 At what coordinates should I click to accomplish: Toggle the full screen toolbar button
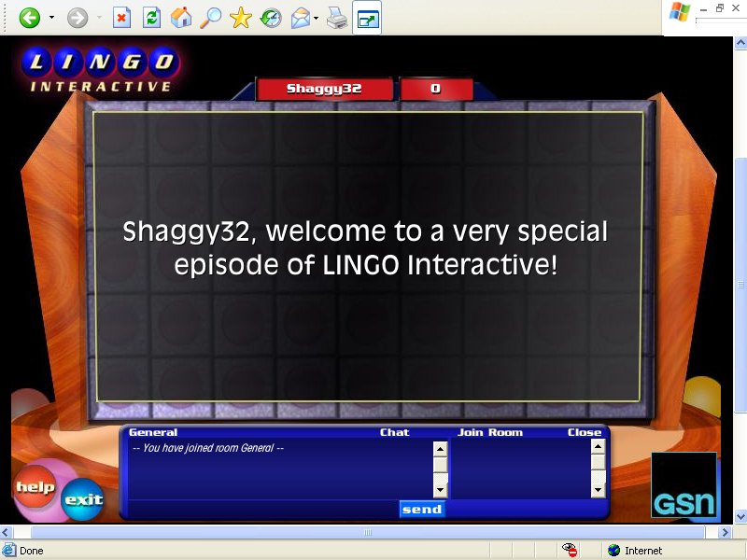click(367, 18)
